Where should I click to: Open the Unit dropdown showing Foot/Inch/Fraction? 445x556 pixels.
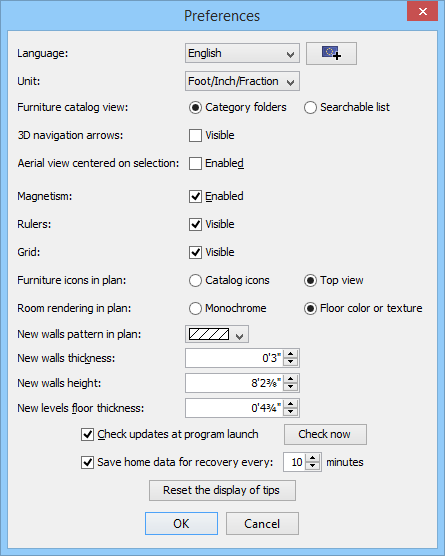click(242, 81)
